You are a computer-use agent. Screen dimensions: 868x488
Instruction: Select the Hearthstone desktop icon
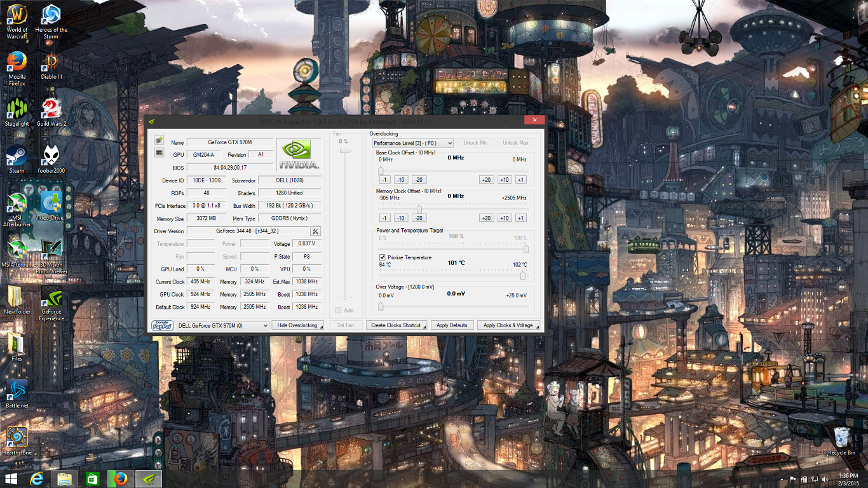pyautogui.click(x=17, y=442)
